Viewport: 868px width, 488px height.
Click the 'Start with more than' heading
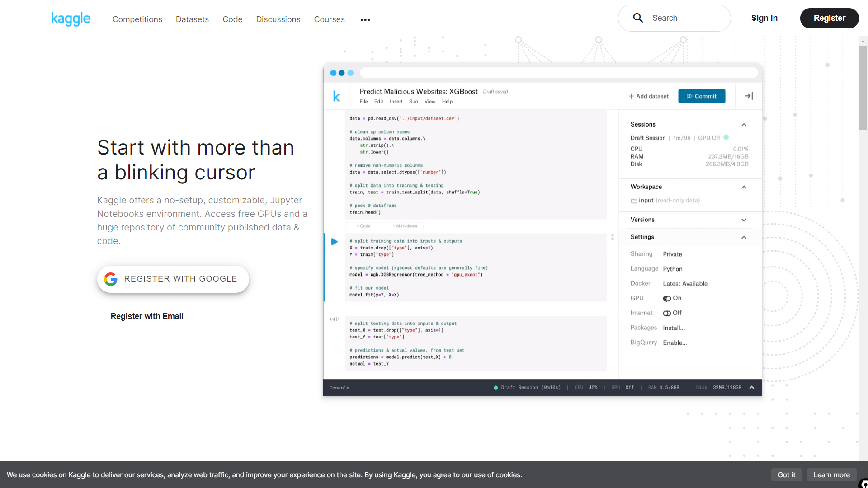click(196, 148)
